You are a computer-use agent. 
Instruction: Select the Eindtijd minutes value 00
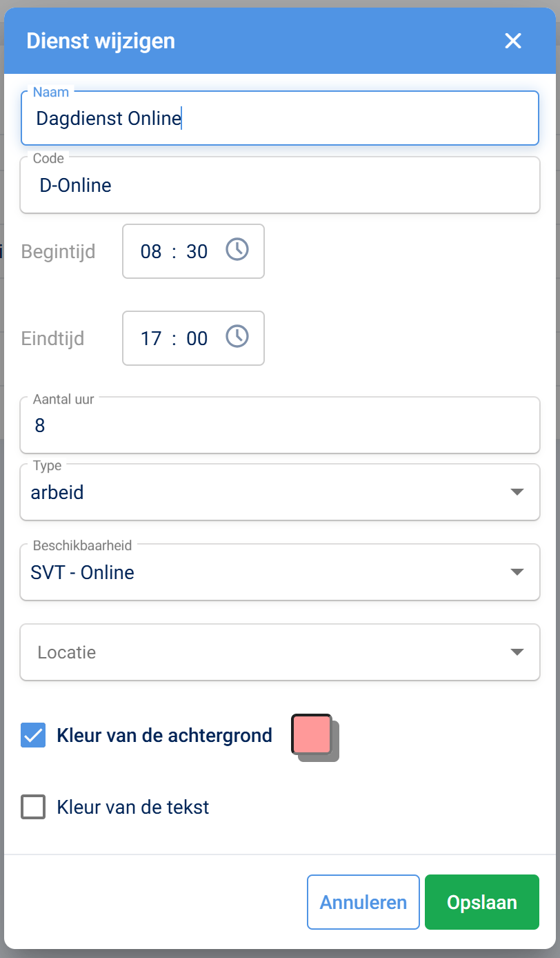[197, 338]
